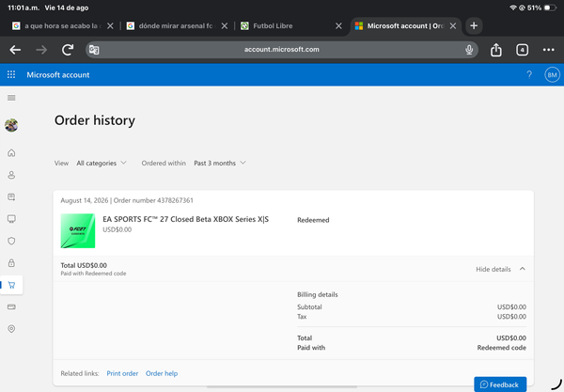Click the sidebar hamburger menu icon

(x=11, y=98)
